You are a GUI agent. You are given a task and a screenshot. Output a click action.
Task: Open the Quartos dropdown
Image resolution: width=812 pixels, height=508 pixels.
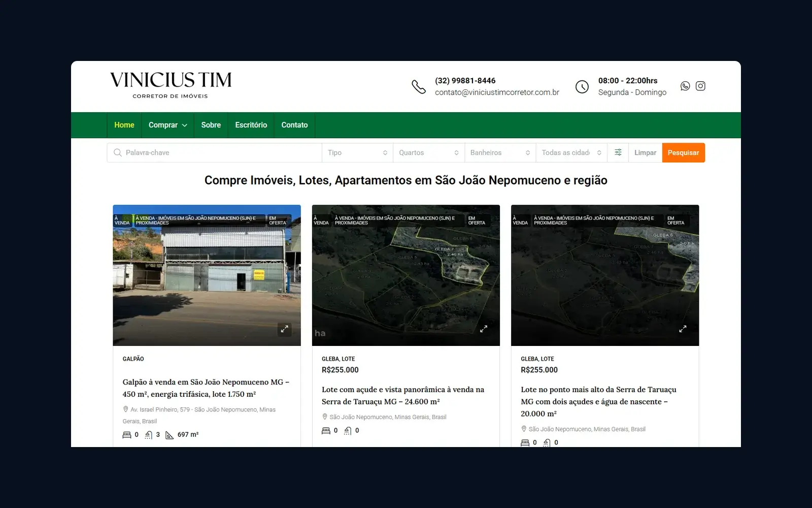tap(429, 152)
